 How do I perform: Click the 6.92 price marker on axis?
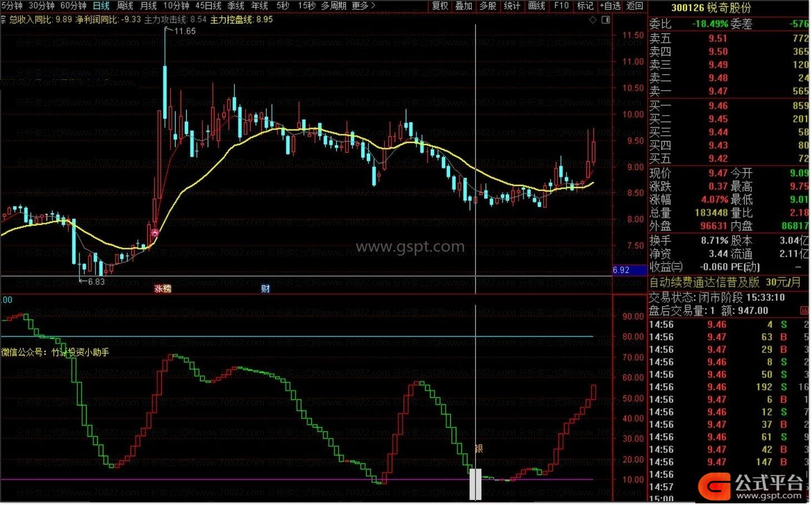click(x=621, y=270)
